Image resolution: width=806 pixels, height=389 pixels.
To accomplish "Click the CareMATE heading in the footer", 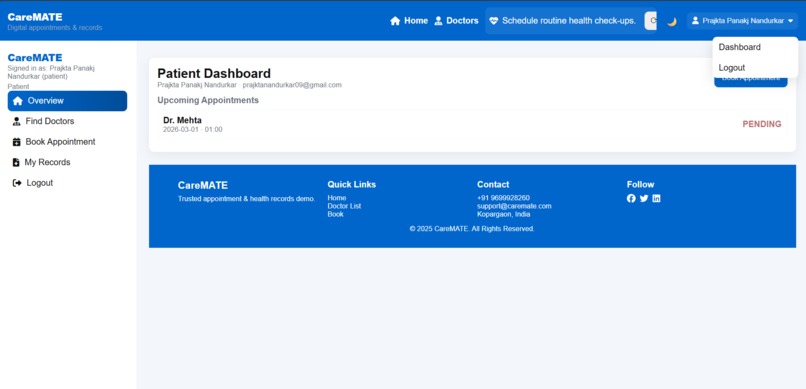I will [x=203, y=186].
